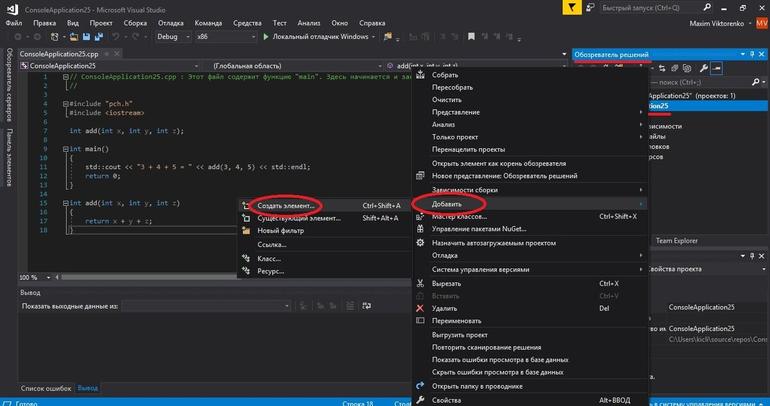Open the notifications flag icon
The image size is (770, 406).
point(572,8)
